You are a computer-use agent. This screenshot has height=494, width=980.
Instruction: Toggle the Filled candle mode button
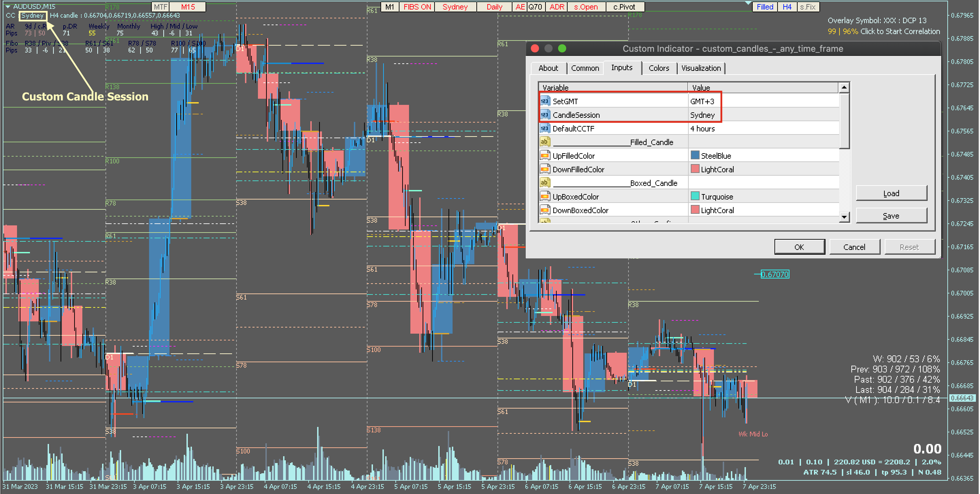point(765,7)
